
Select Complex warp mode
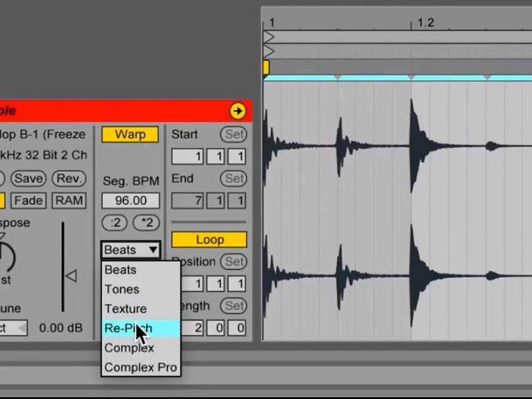141,348
